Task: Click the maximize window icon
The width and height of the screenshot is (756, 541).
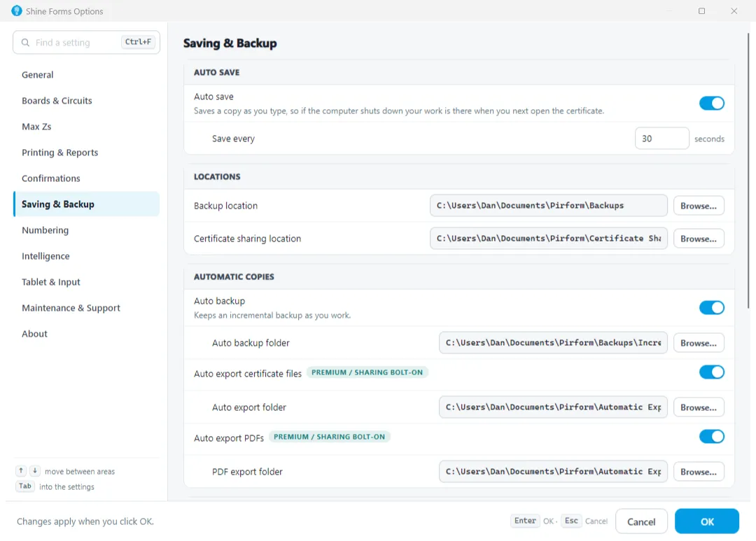Action: click(701, 10)
